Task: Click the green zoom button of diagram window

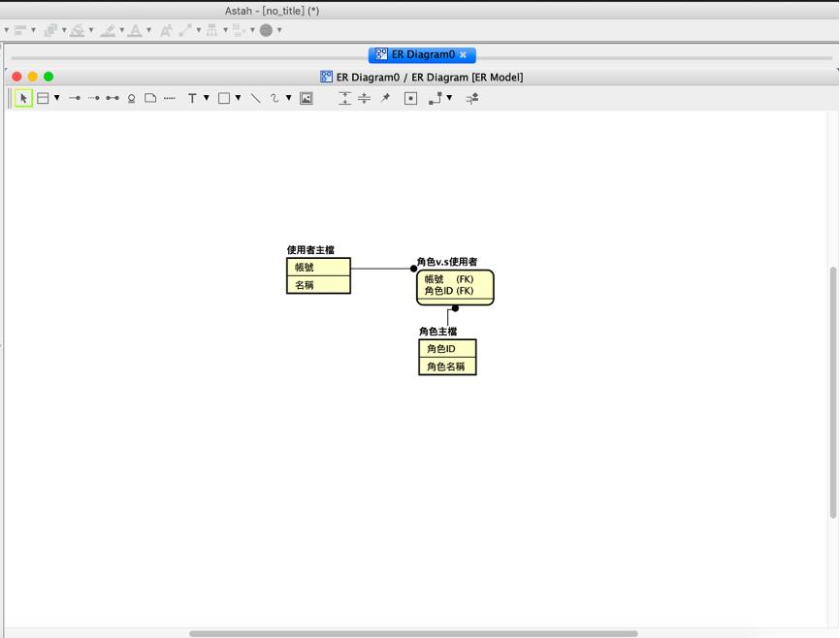Action: (x=48, y=77)
